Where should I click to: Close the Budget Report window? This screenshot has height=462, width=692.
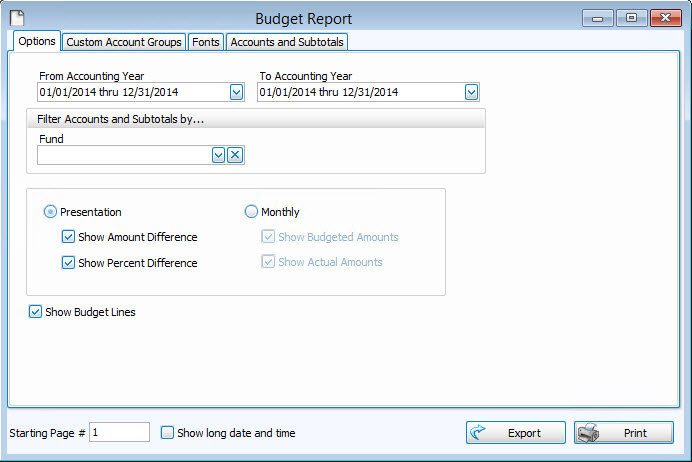[x=663, y=18]
